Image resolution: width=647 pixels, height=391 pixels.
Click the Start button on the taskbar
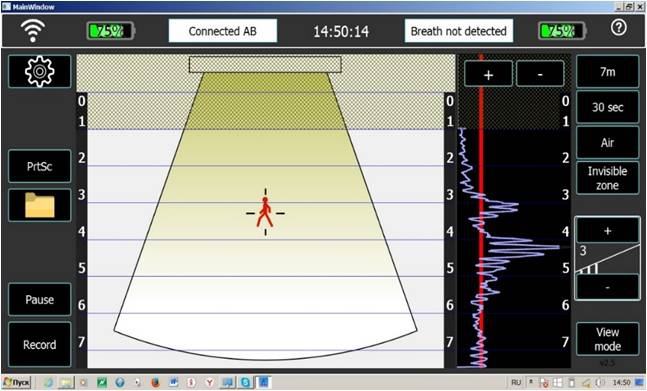click(16, 382)
